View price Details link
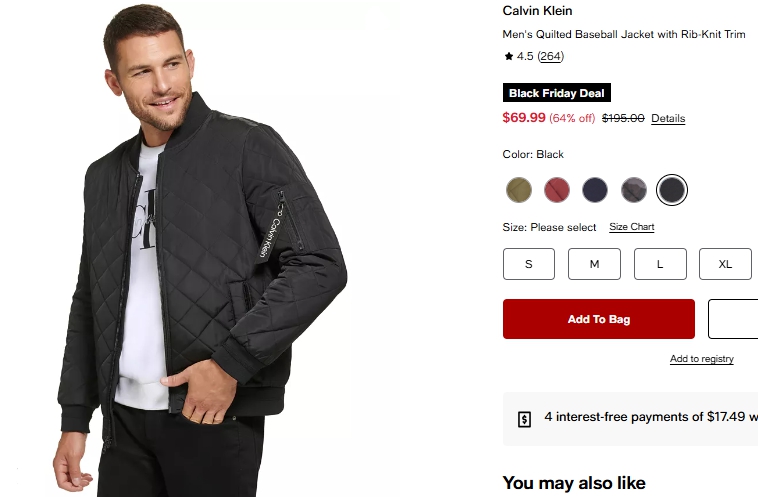This screenshot has width=758, height=497. pyautogui.click(x=668, y=118)
